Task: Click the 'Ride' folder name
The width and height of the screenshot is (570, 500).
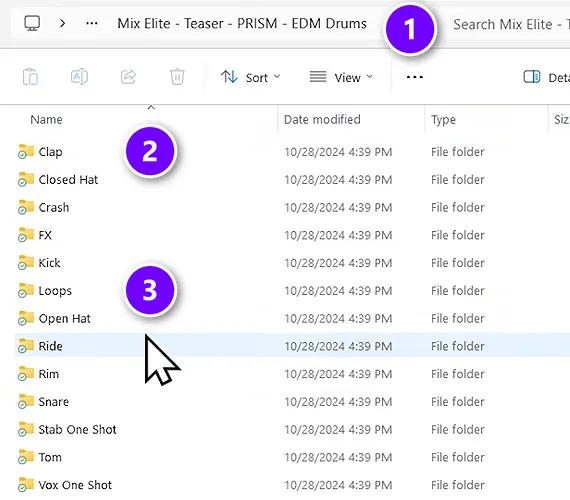Action: click(51, 346)
